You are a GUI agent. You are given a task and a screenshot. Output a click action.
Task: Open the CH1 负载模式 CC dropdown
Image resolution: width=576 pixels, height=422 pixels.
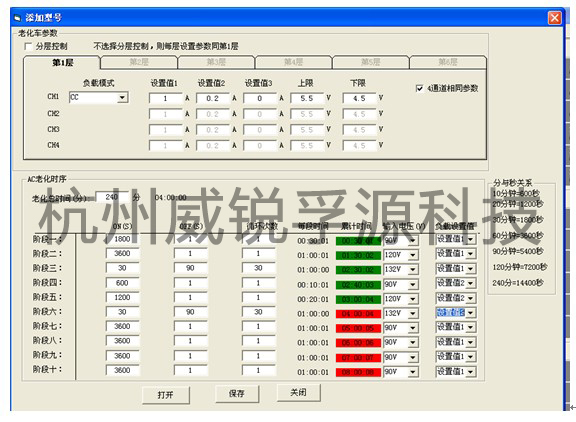tap(123, 98)
